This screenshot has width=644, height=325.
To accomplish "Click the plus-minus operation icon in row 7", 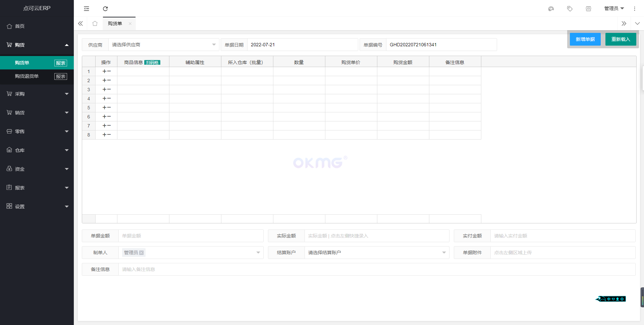I will click(x=107, y=126).
